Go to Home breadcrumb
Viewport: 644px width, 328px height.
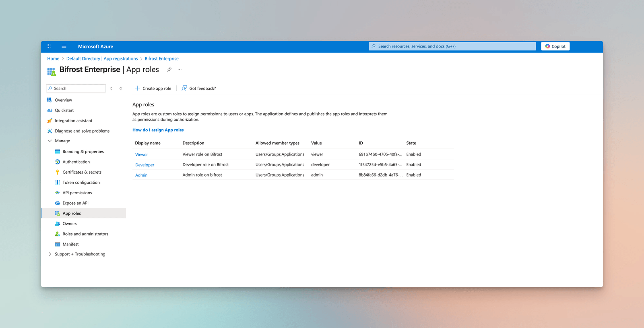(53, 58)
